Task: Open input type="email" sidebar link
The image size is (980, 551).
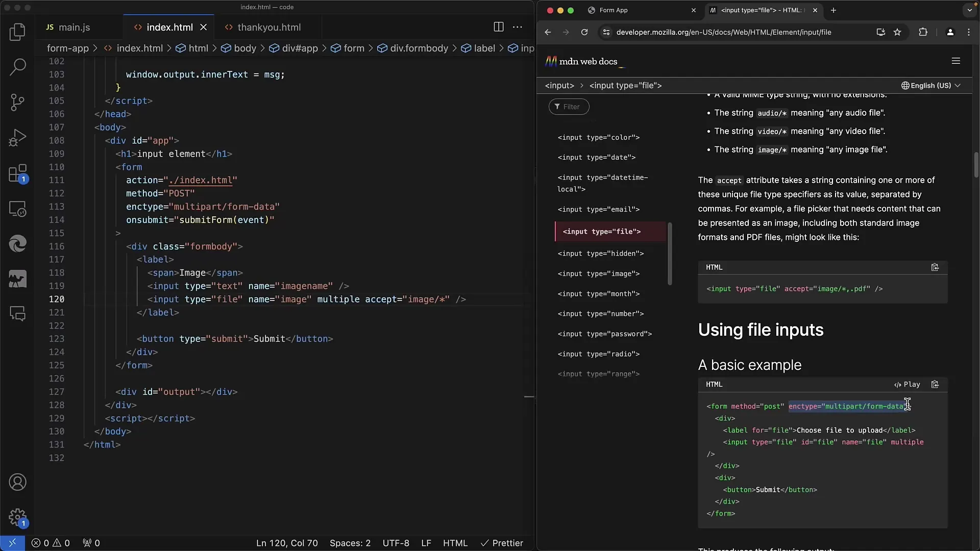Action: pyautogui.click(x=599, y=209)
